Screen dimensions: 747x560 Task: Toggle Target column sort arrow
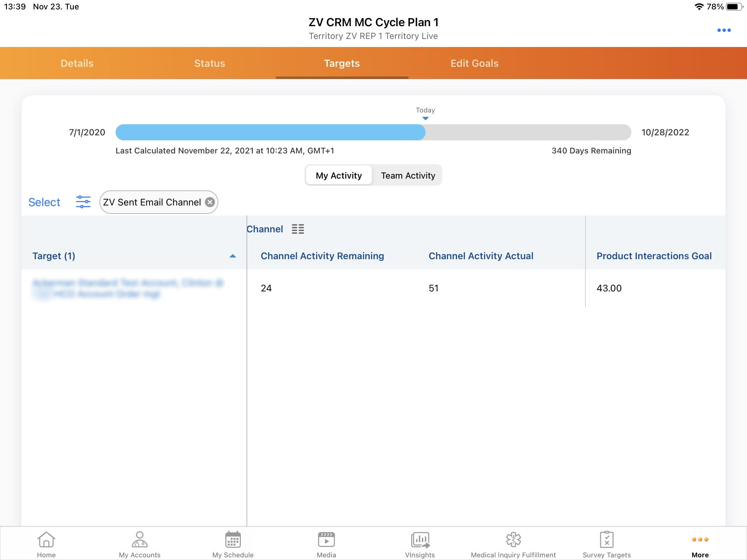232,256
